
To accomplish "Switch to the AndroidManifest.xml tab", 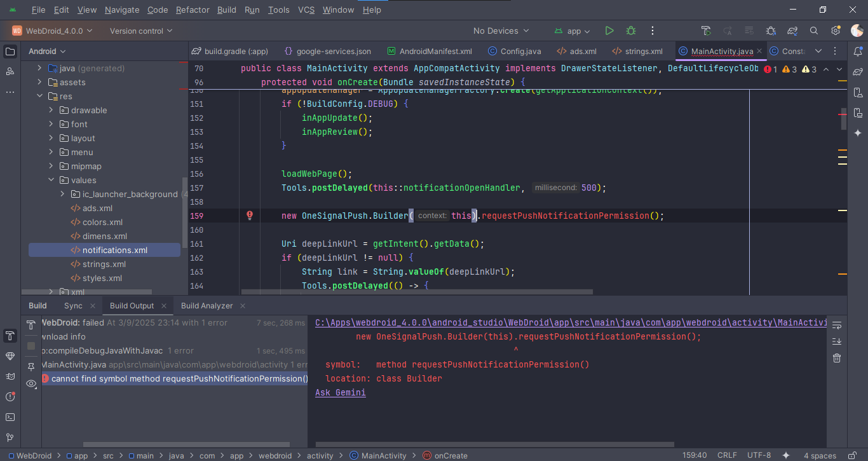I will (x=430, y=52).
